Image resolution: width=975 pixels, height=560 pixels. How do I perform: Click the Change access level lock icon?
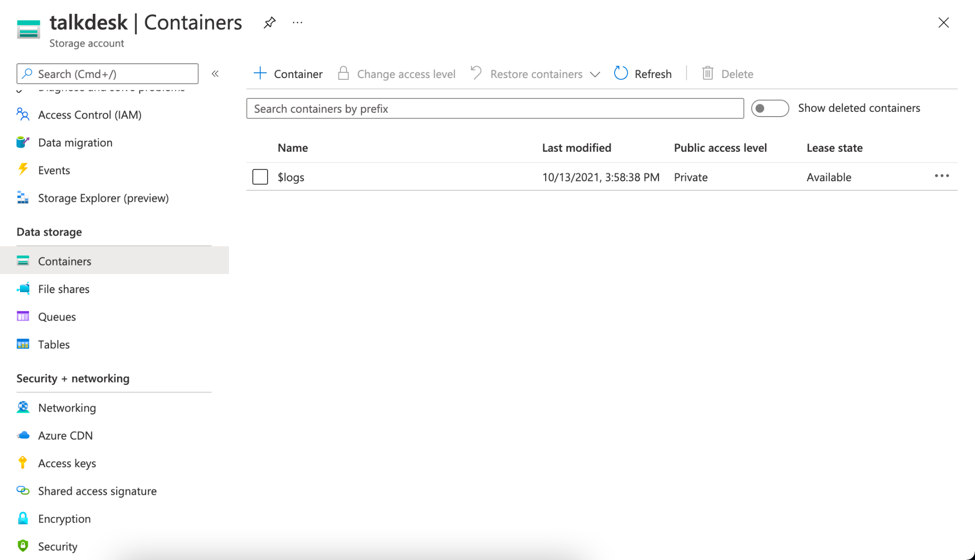(x=343, y=73)
